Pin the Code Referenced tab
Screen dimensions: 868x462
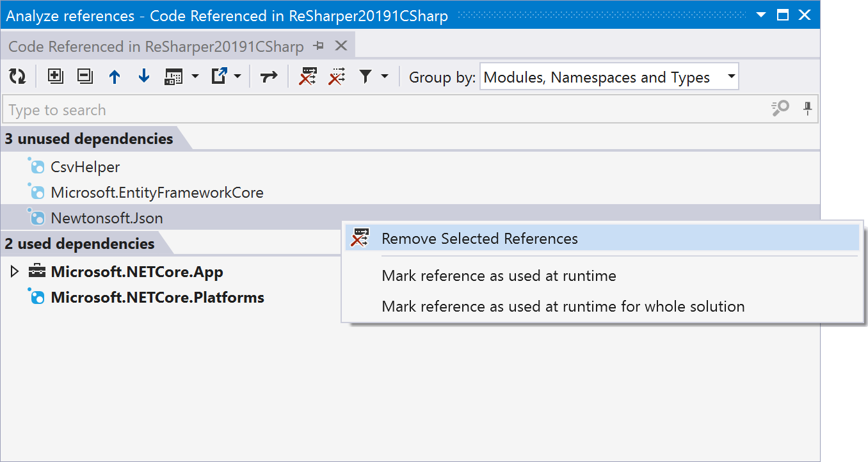(318, 46)
